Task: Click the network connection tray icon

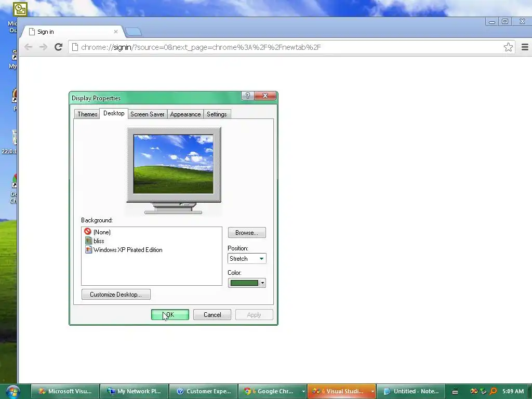Action: click(x=484, y=391)
